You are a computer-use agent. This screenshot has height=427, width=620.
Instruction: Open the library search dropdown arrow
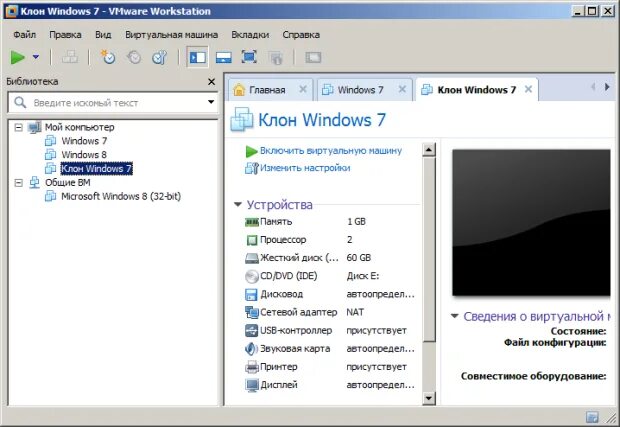coord(211,102)
